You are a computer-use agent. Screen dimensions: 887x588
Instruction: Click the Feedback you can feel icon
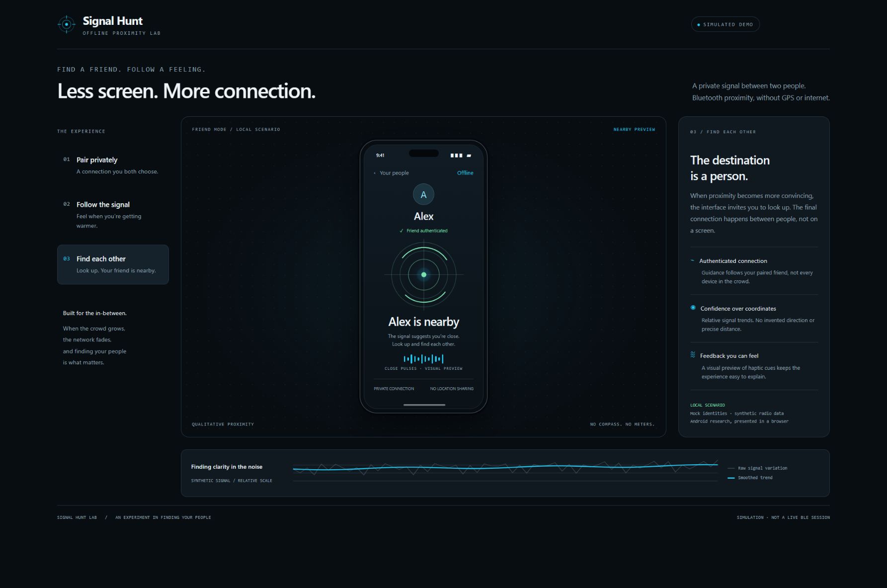(x=693, y=355)
